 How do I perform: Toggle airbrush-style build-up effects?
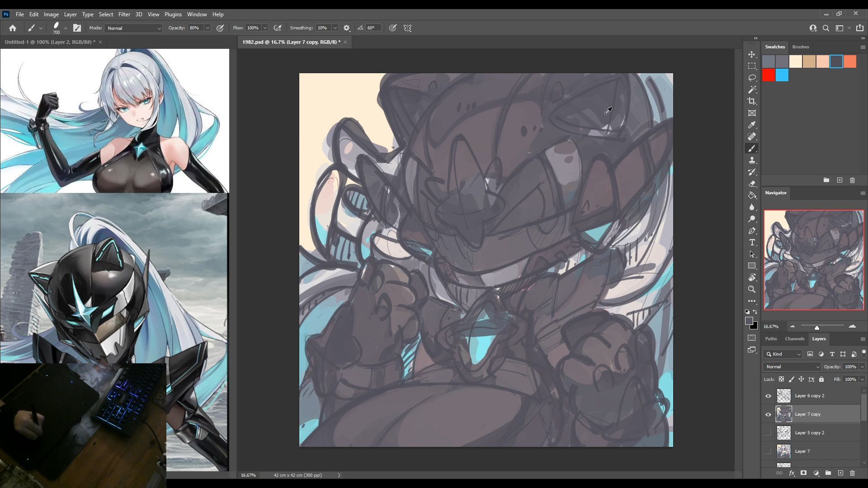click(278, 28)
